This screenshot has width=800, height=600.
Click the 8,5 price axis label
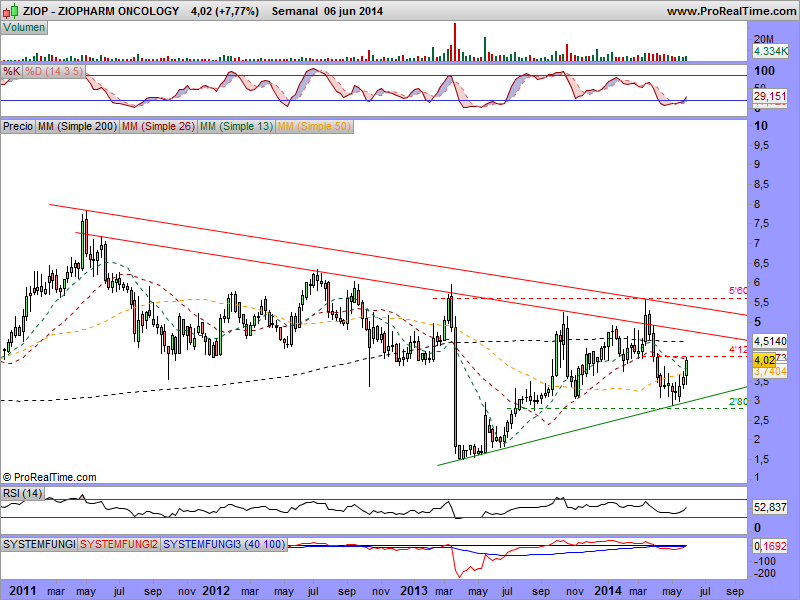coord(761,184)
